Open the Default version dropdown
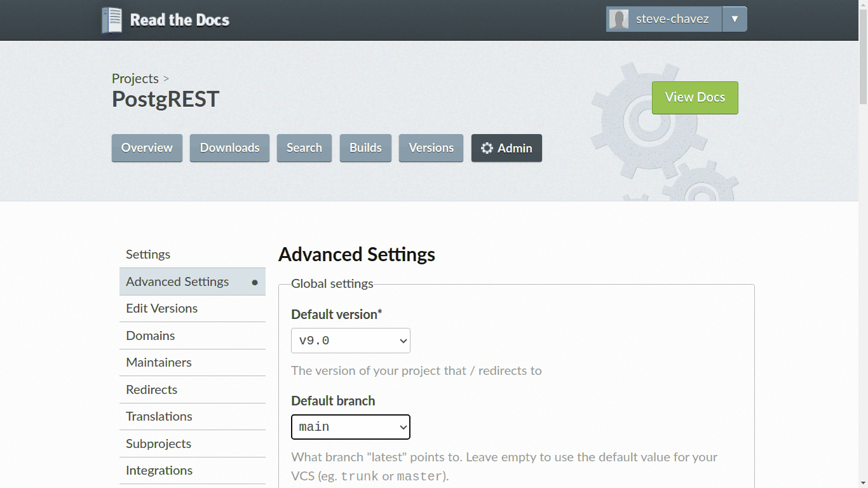 pos(350,340)
